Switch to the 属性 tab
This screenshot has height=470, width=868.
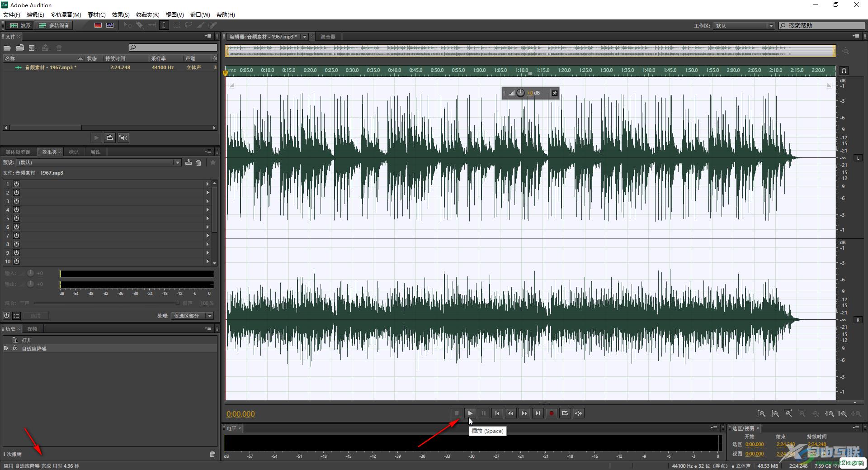point(95,152)
